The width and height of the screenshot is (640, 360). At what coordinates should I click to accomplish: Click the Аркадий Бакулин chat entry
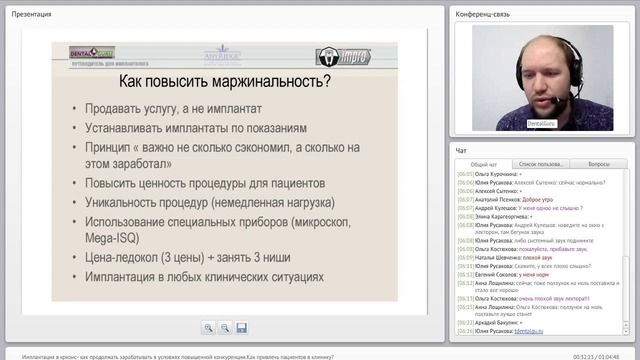(x=490, y=322)
